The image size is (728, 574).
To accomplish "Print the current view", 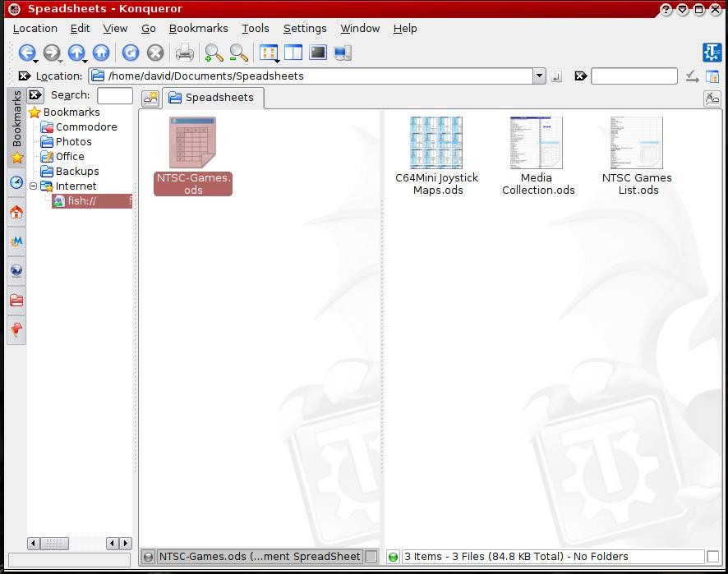I will pos(184,53).
